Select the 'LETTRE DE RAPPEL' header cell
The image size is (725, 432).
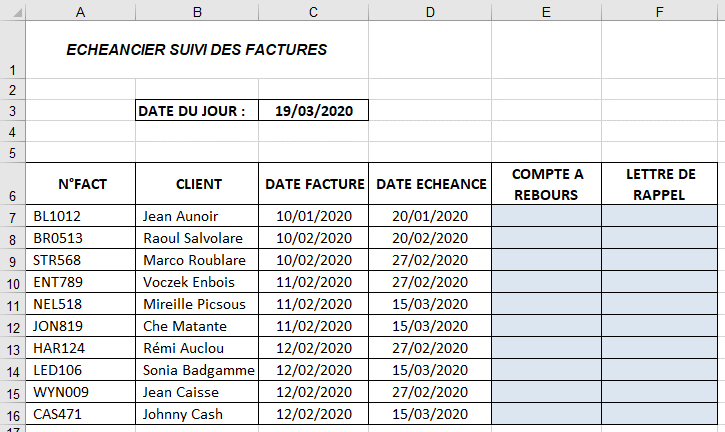660,184
